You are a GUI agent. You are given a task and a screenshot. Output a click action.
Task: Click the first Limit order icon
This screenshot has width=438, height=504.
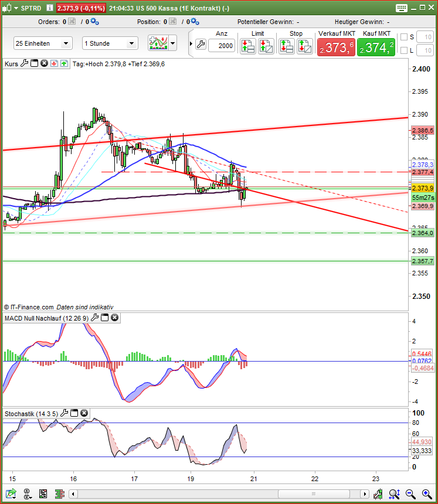248,46
